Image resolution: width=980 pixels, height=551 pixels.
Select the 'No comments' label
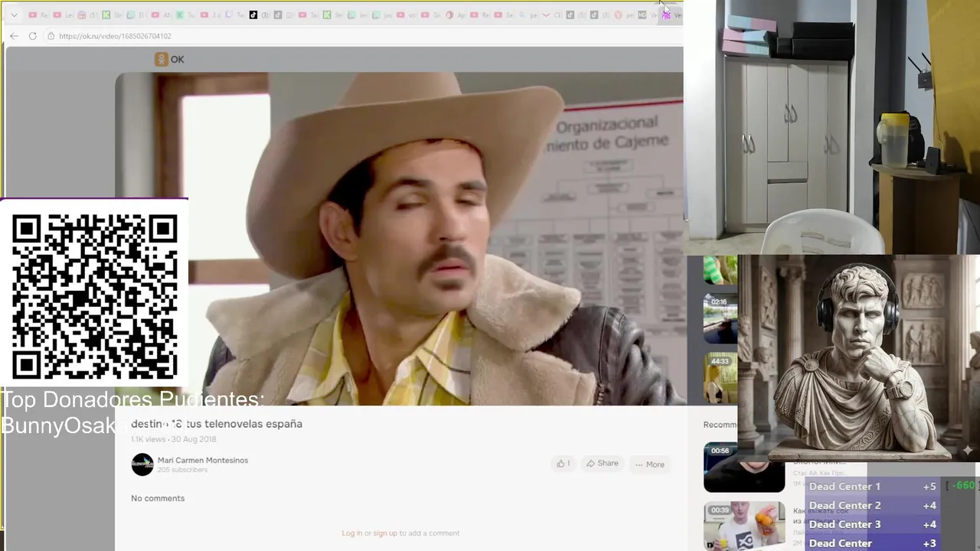(x=158, y=498)
